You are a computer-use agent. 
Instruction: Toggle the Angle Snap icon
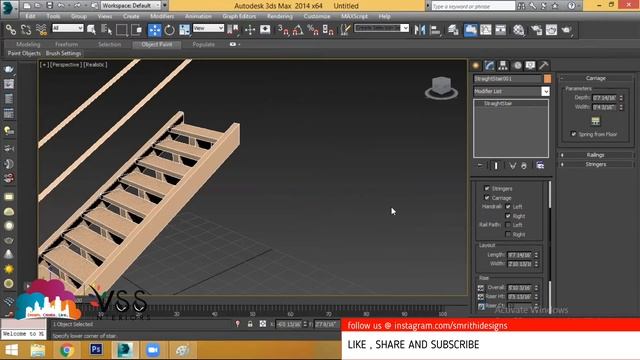pyautogui.click(x=298, y=29)
